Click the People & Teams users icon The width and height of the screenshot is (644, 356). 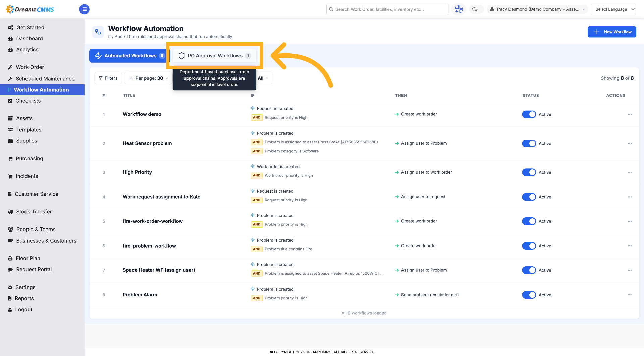click(10, 230)
